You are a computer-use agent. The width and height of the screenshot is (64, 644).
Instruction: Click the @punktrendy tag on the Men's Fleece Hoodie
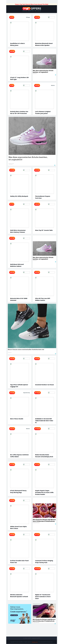[x=26, y=393]
